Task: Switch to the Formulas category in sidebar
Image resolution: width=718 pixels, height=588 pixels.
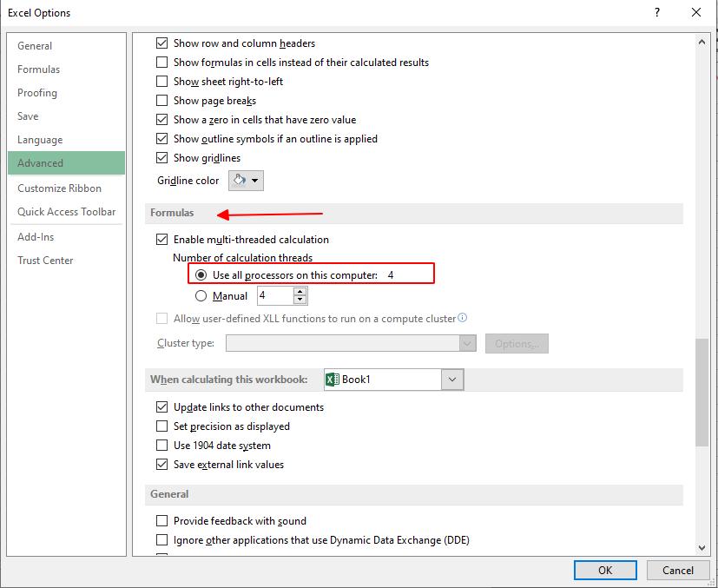Action: tap(38, 69)
